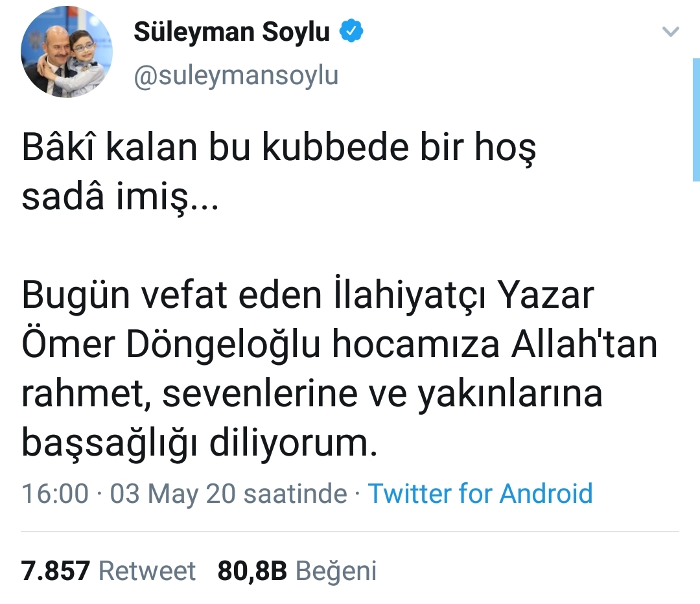Click the Twitter for Android source link
Image resolution: width=700 pixels, height=604 pixels.
point(480,494)
